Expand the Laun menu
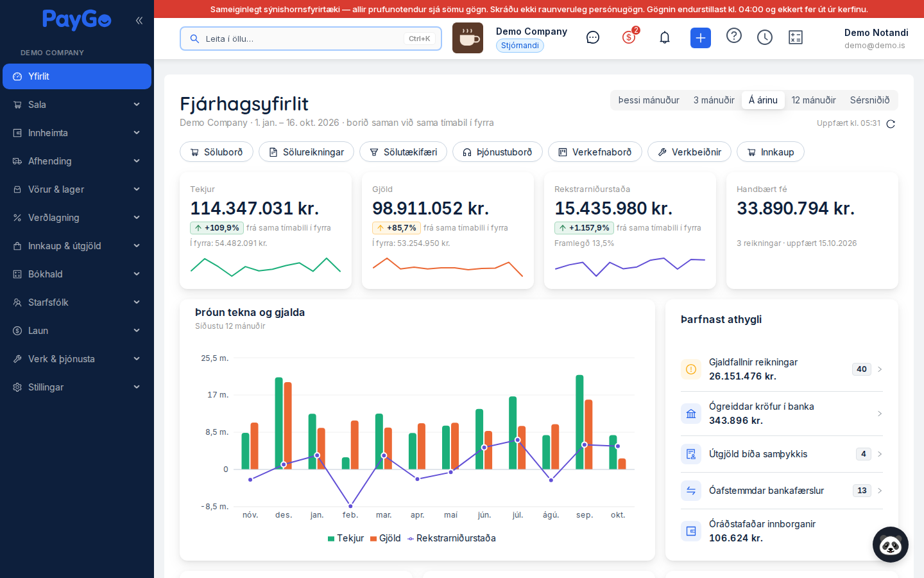 point(77,331)
